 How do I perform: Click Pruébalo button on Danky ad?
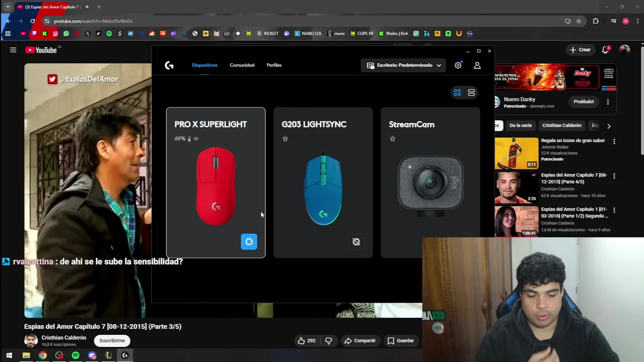click(584, 102)
